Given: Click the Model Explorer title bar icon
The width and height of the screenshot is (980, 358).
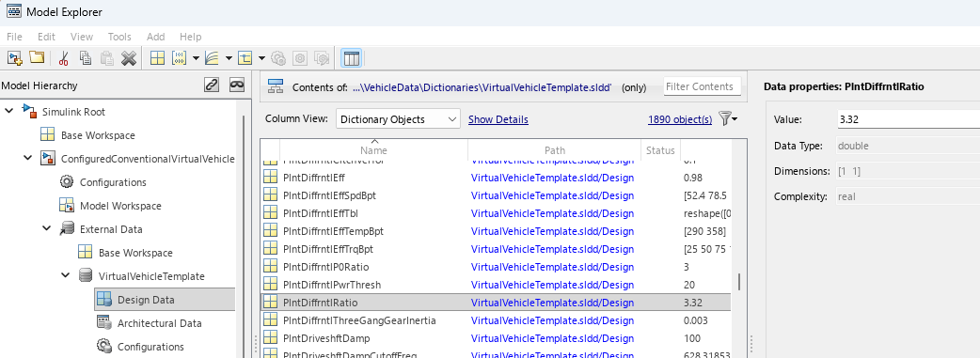Looking at the screenshot, I should pos(13,12).
